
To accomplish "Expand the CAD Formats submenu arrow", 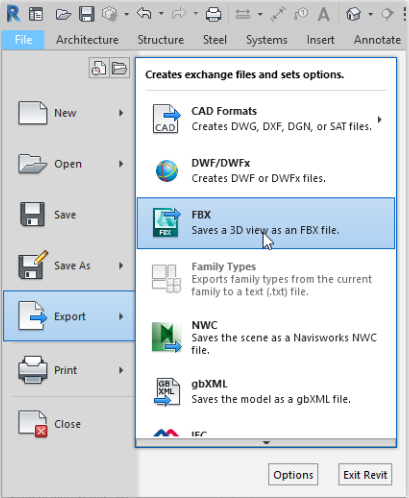I will tap(380, 119).
